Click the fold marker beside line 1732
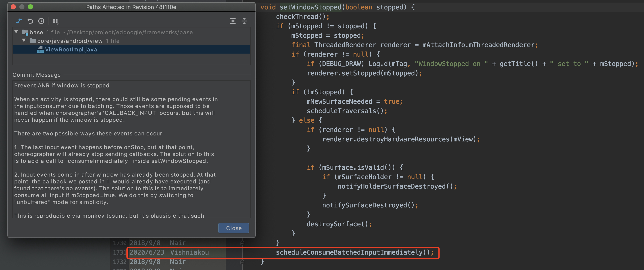 click(242, 262)
